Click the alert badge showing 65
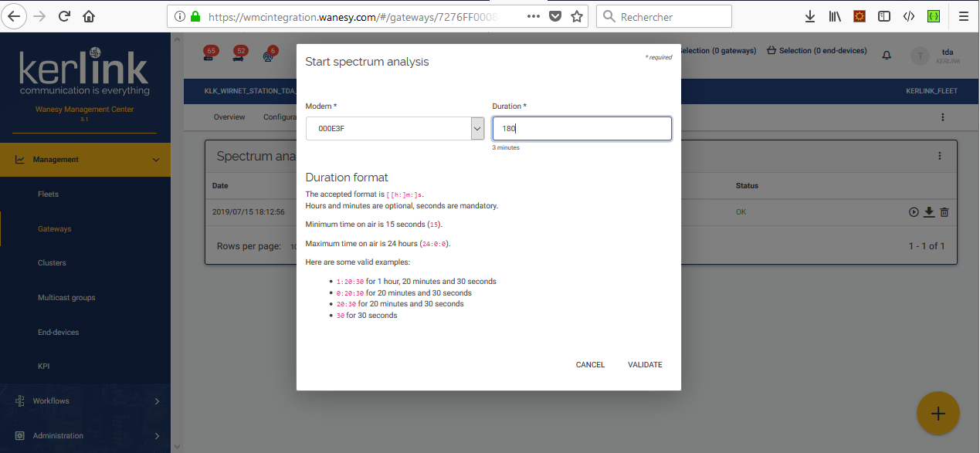Viewport: 980px width, 453px height. coord(210,53)
